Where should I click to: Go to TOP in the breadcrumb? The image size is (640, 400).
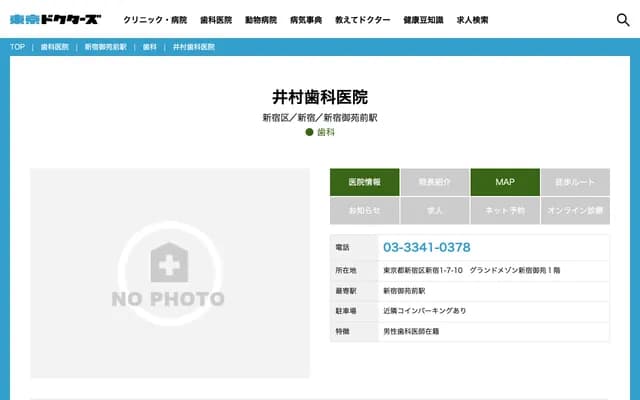[17, 47]
